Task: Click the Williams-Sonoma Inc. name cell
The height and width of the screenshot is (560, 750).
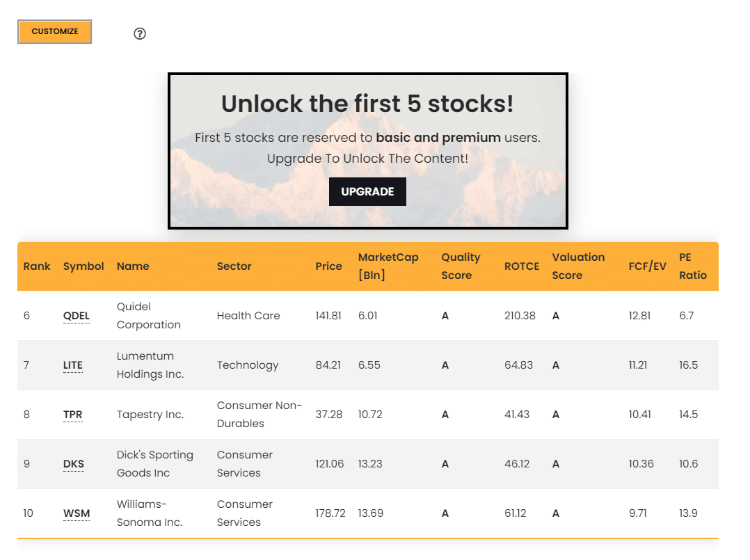Action: click(150, 513)
